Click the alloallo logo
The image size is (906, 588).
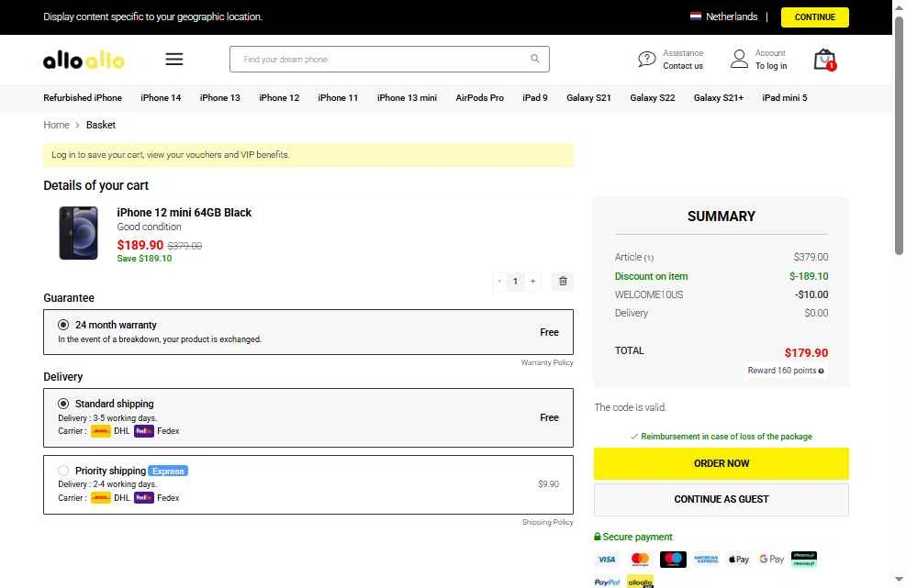[84, 60]
